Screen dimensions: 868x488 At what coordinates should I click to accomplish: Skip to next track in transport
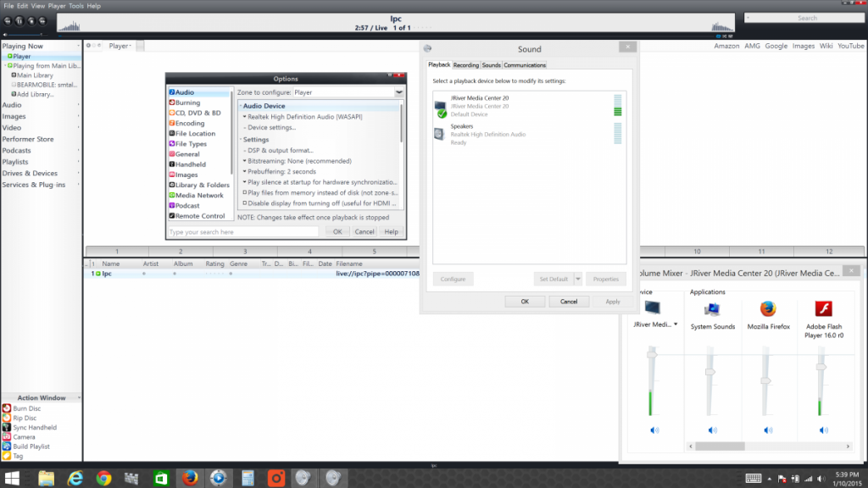[42, 21]
